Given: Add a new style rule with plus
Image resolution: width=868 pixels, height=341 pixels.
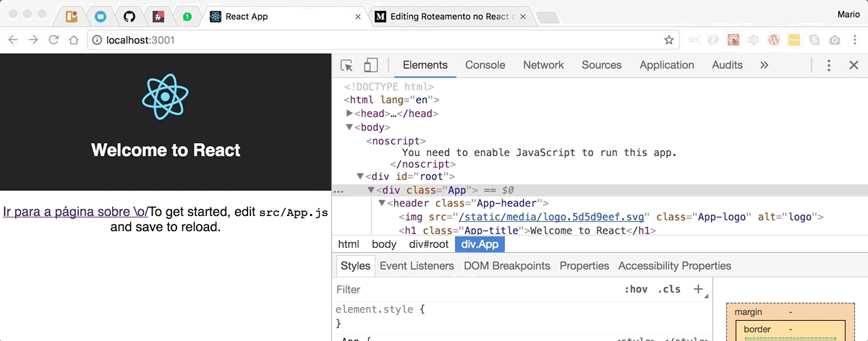Looking at the screenshot, I should (x=698, y=289).
